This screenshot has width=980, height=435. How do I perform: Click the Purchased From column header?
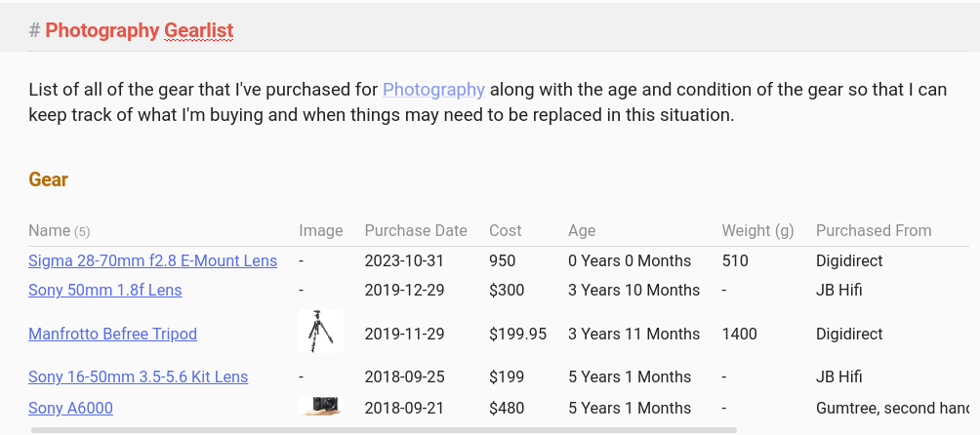coord(874,230)
